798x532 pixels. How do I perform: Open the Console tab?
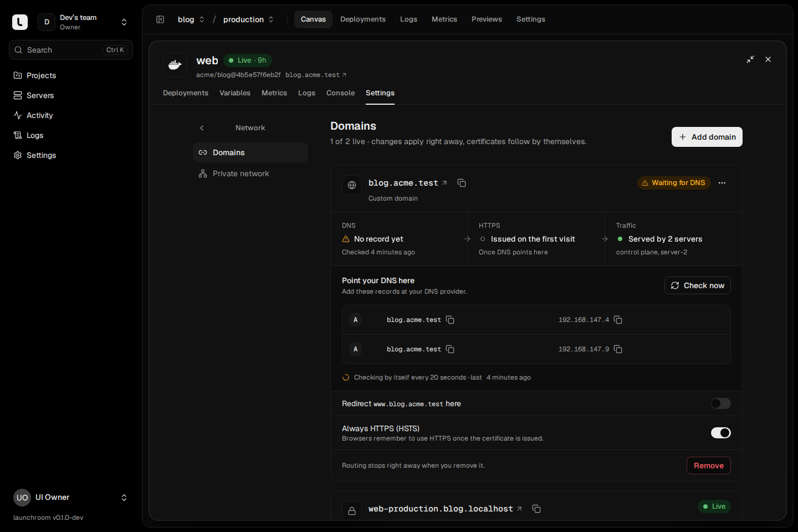coord(340,93)
